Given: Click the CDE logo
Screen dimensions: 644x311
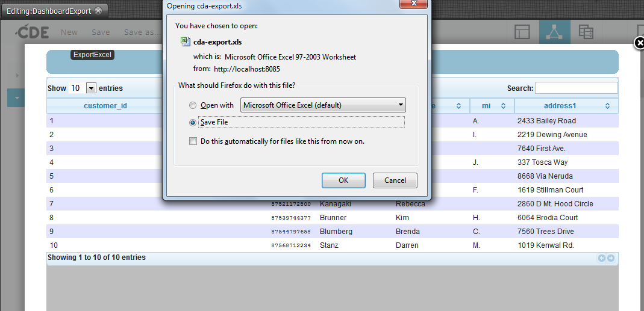Looking at the screenshot, I should pyautogui.click(x=33, y=32).
